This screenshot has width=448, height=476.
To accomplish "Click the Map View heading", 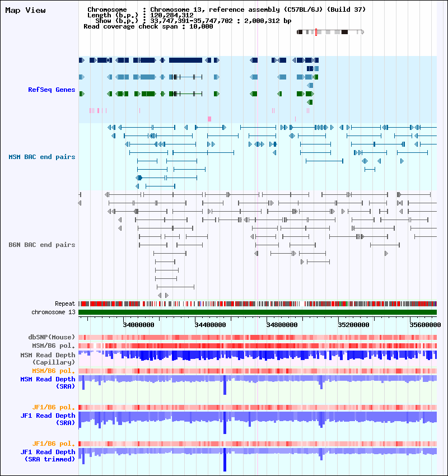I will coord(26,10).
